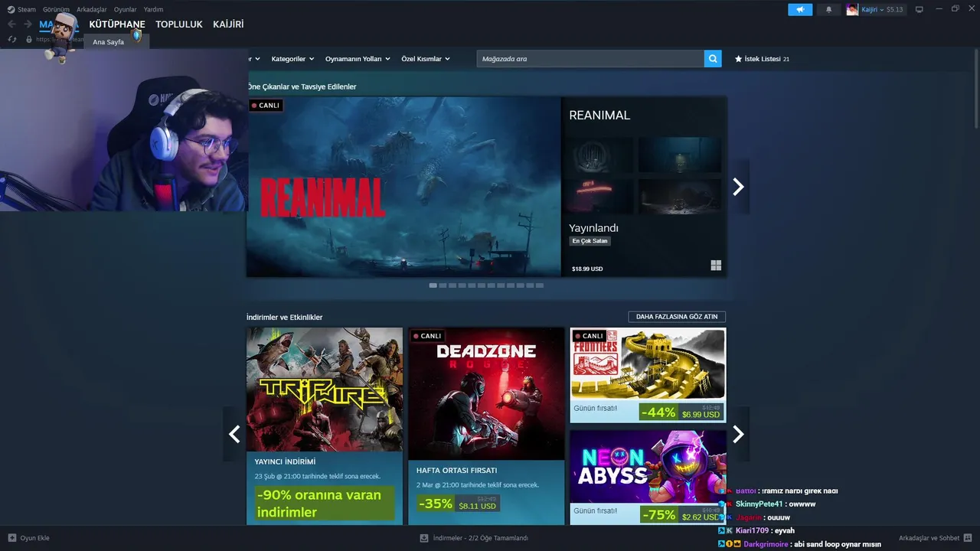Open the Yardım menu
The width and height of the screenshot is (980, 551).
tap(153, 9)
